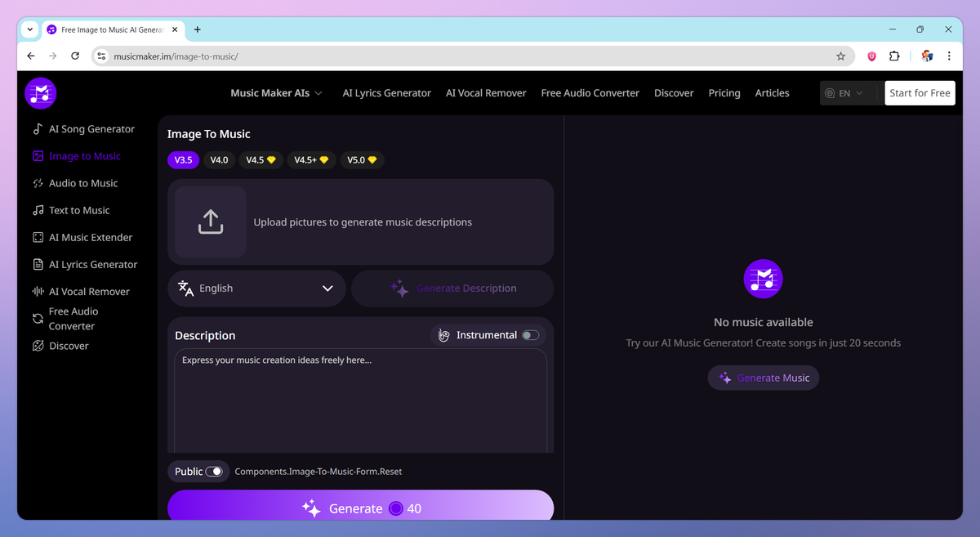
Task: Click inside the music description text area
Action: coord(360,401)
